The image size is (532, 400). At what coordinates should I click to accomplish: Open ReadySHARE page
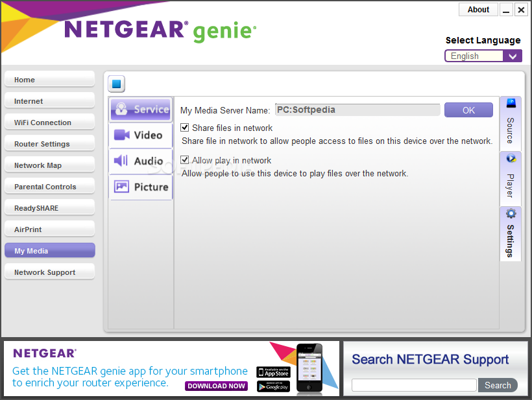click(49, 208)
